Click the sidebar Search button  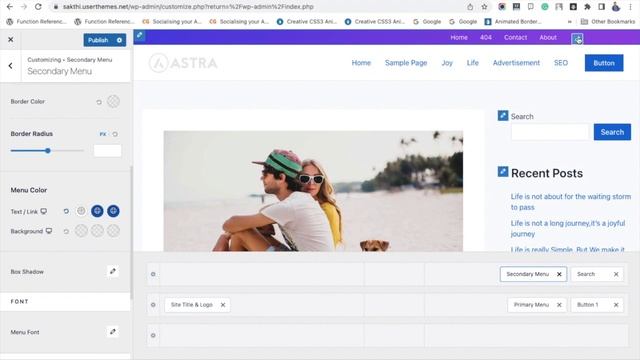click(x=612, y=132)
